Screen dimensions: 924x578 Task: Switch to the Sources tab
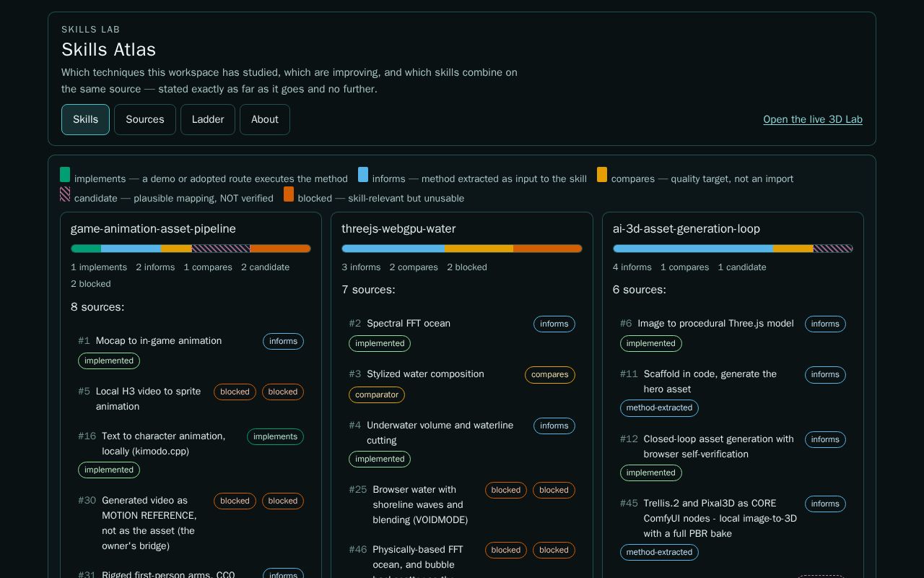point(145,119)
